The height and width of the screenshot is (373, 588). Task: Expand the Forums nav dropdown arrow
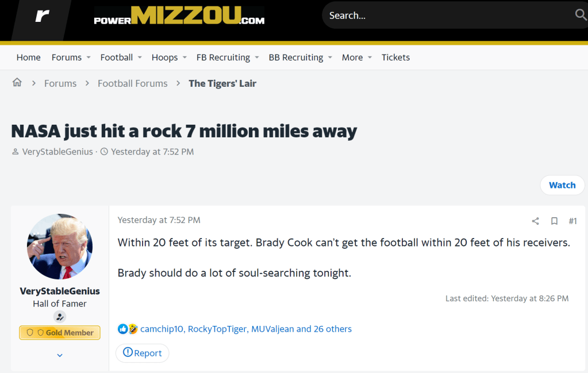click(89, 57)
